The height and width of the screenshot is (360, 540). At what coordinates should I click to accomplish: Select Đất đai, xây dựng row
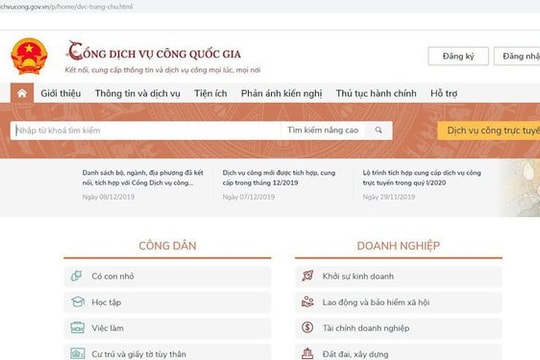(398, 352)
